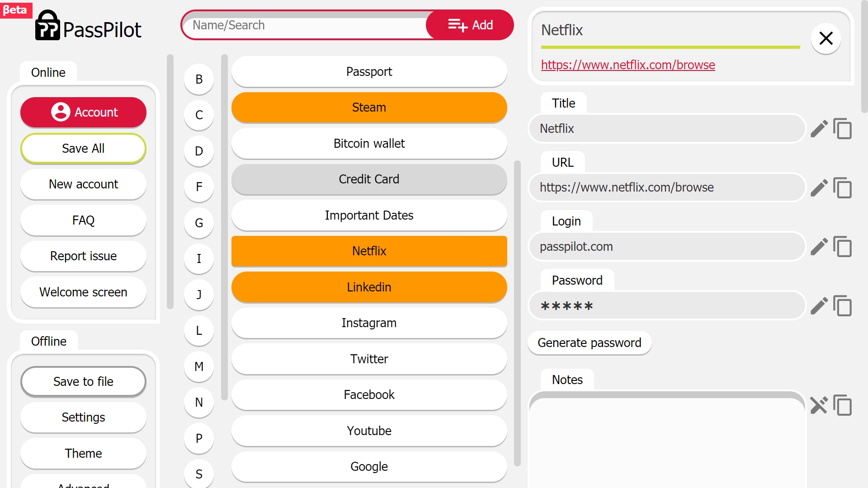Copy the Notes content
This screenshot has width=868, height=488.
click(843, 405)
